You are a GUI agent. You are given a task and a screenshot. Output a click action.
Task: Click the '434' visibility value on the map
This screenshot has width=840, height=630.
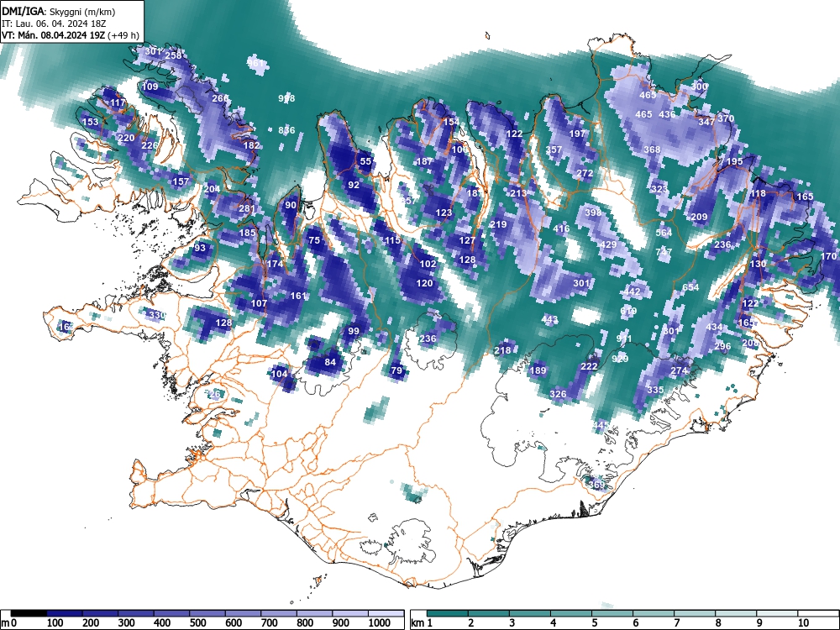(714, 327)
